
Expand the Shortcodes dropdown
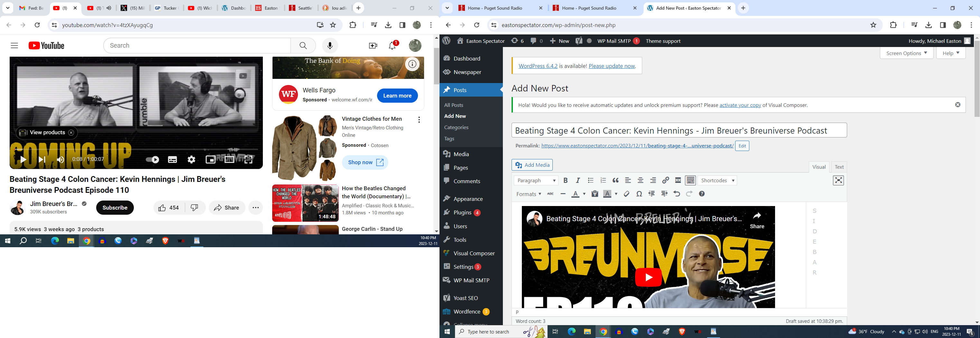point(717,180)
